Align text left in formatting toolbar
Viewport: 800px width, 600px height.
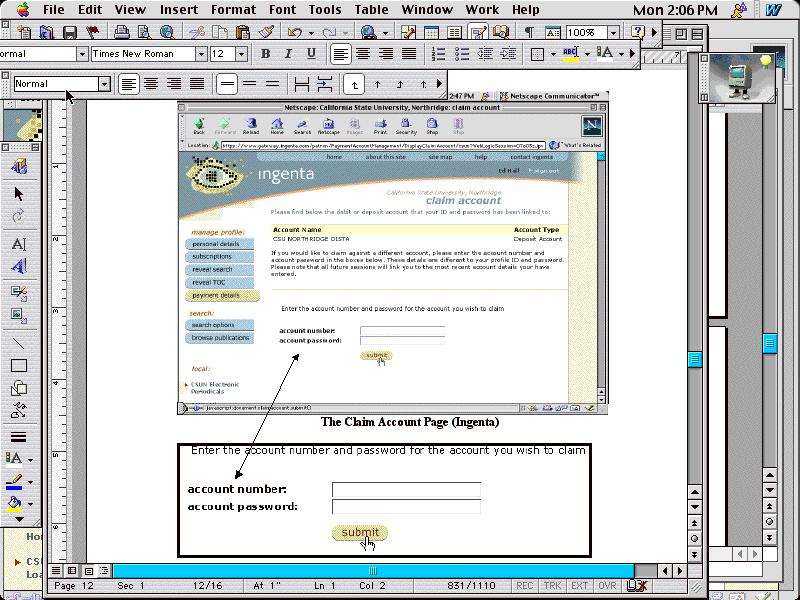pyautogui.click(x=340, y=54)
